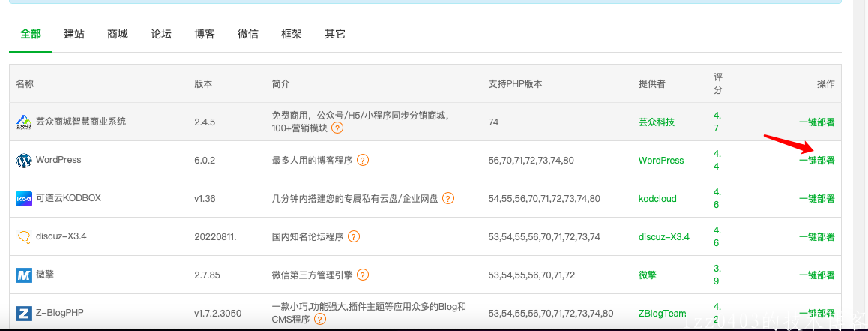Screen dimensions: 868x331
Task: Click rating 3.9 of 微擎
Action: pyautogui.click(x=717, y=275)
